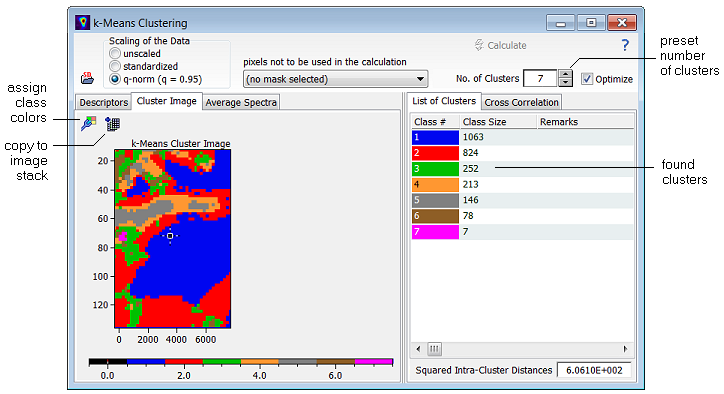Click the left scroll arrow of cluster list
724x394 pixels.
(x=418, y=349)
